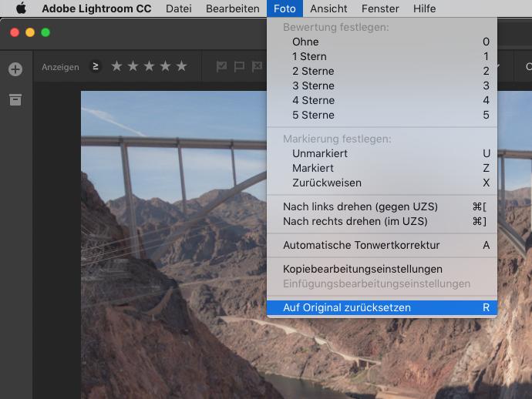The height and width of the screenshot is (399, 532).
Task: Toggle the rating comparison operator ≥
Action: click(x=96, y=66)
